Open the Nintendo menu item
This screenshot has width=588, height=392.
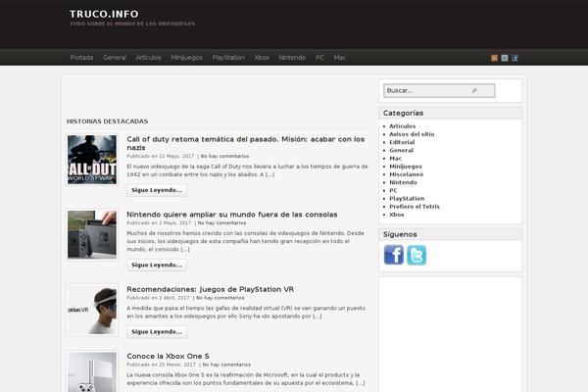tap(292, 58)
